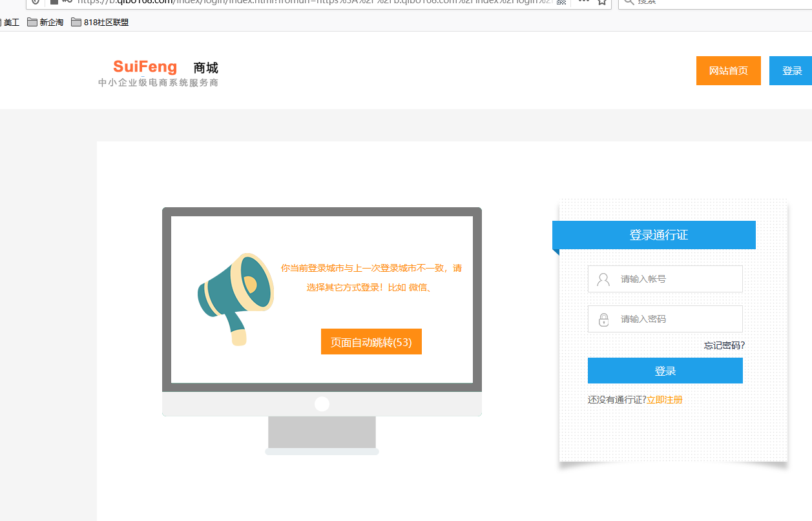Click the 页面自动跳转 countdown button
The width and height of the screenshot is (812, 521).
(371, 342)
